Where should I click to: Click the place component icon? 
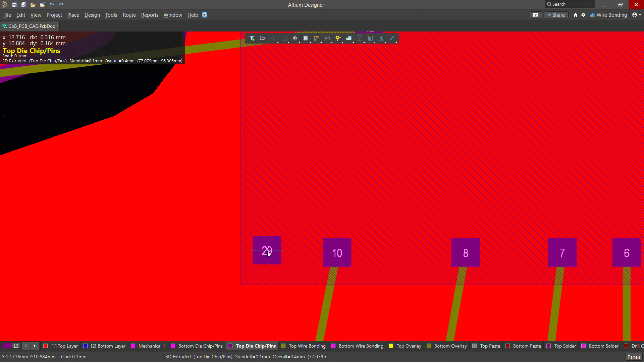pos(306,38)
